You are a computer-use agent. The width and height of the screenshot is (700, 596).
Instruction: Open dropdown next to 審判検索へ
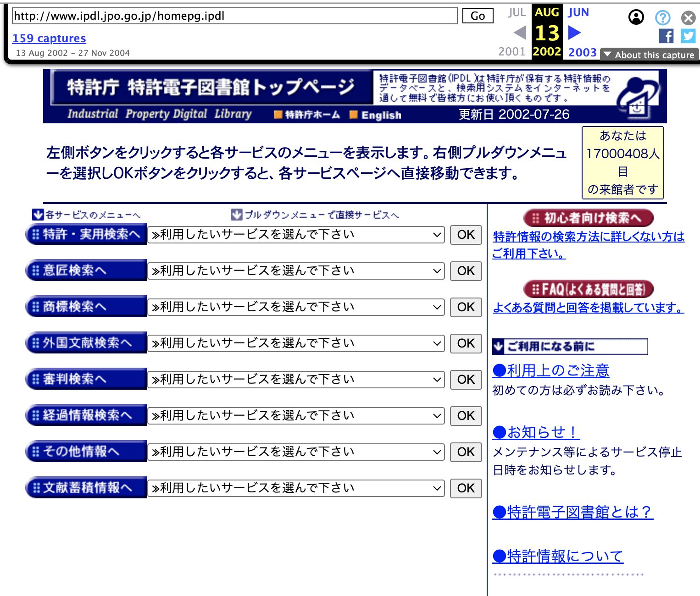[x=296, y=380]
